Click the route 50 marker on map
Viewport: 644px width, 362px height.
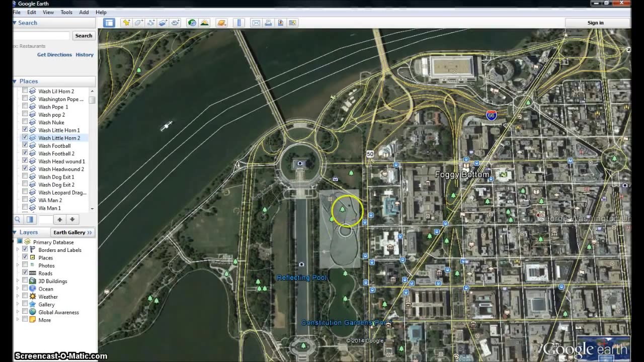coord(370,154)
